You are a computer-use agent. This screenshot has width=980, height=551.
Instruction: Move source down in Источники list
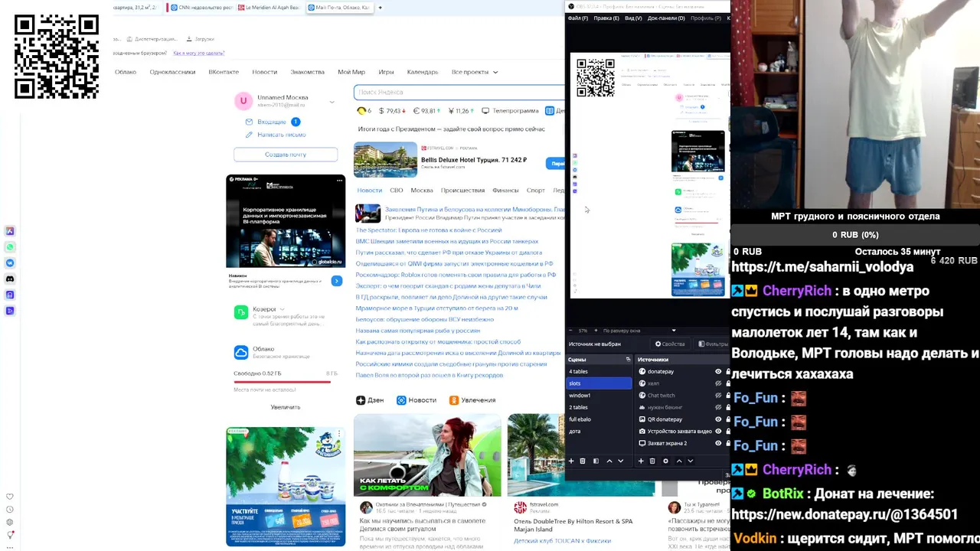[691, 461]
